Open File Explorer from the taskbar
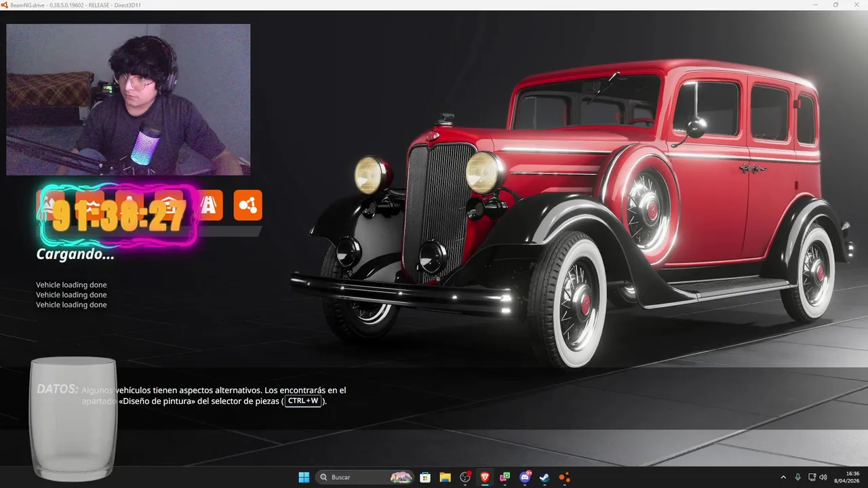The image size is (868, 488). 445,477
